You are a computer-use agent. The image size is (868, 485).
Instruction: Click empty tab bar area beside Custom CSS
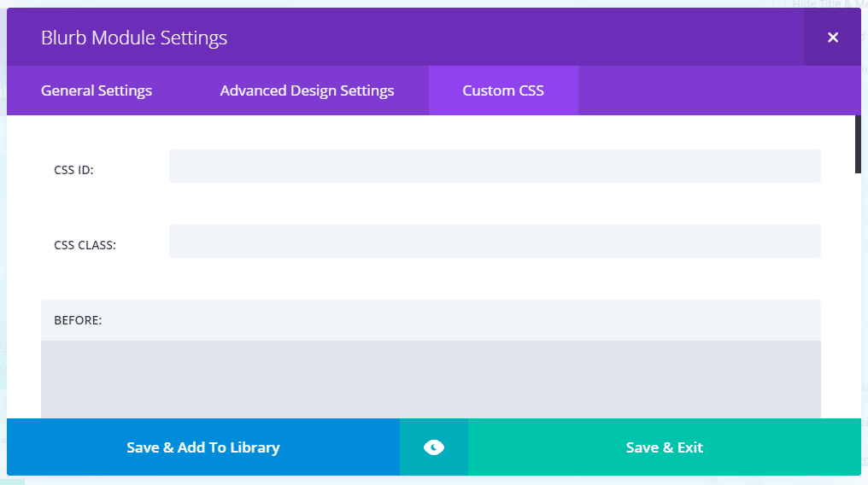pyautogui.click(x=717, y=91)
